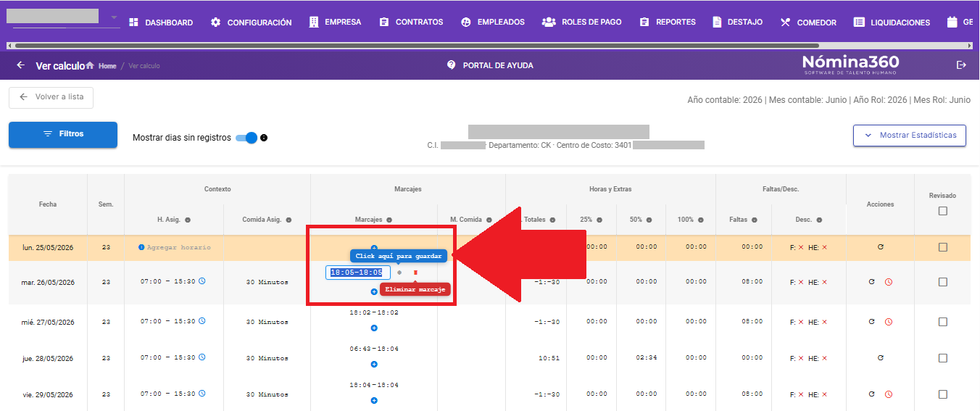This screenshot has height=411, width=980.
Task: Click the back arrow beside Ver calculo
Action: click(x=20, y=65)
